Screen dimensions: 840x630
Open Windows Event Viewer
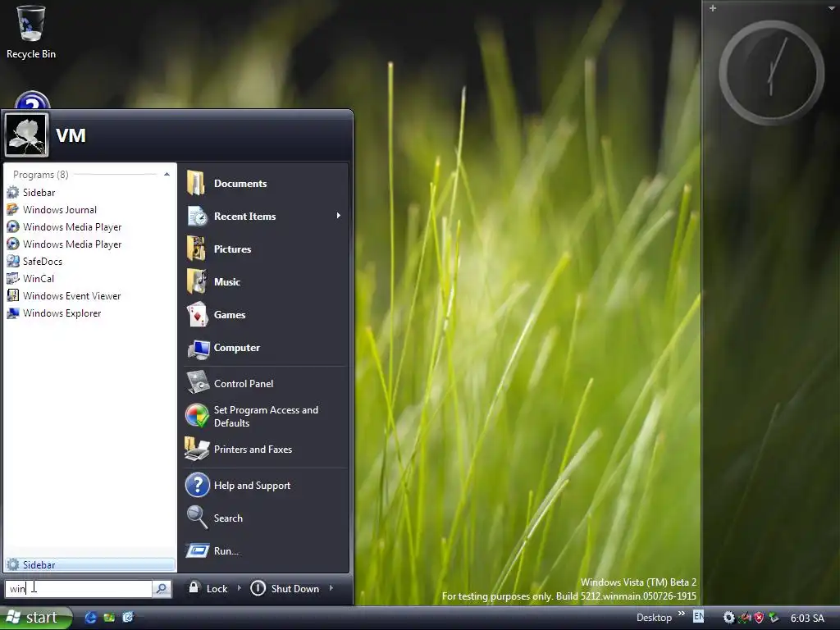point(89,295)
